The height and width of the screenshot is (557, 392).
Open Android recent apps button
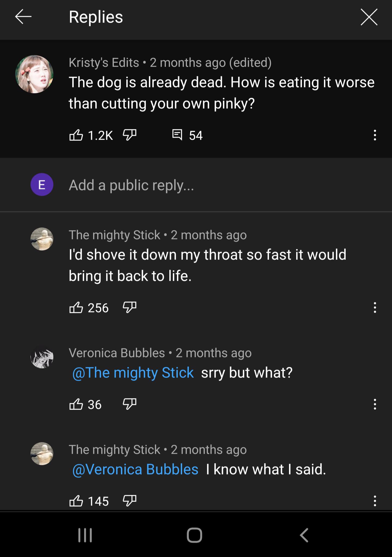[x=85, y=535]
